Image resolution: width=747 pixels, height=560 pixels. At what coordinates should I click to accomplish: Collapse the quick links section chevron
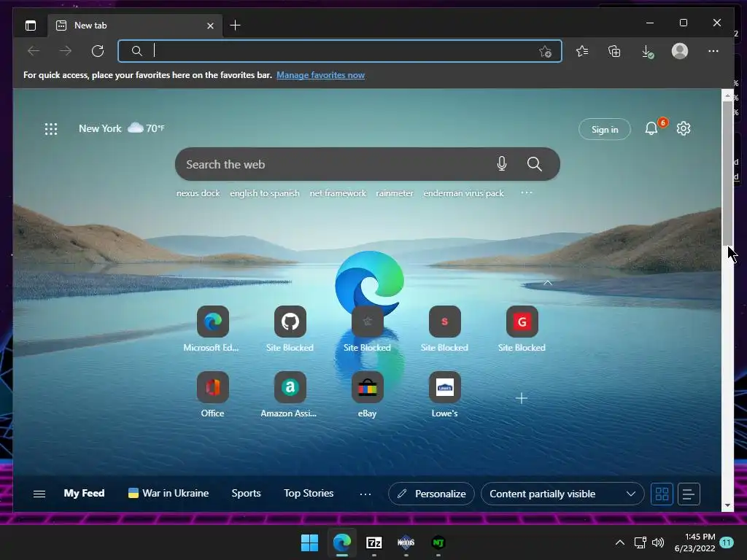pyautogui.click(x=548, y=283)
